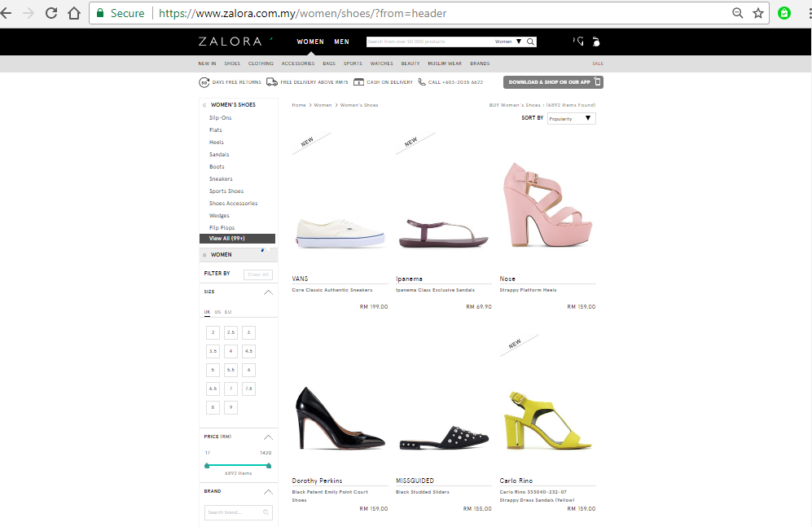
Task: Go back with the browser back arrow
Action: [6, 13]
